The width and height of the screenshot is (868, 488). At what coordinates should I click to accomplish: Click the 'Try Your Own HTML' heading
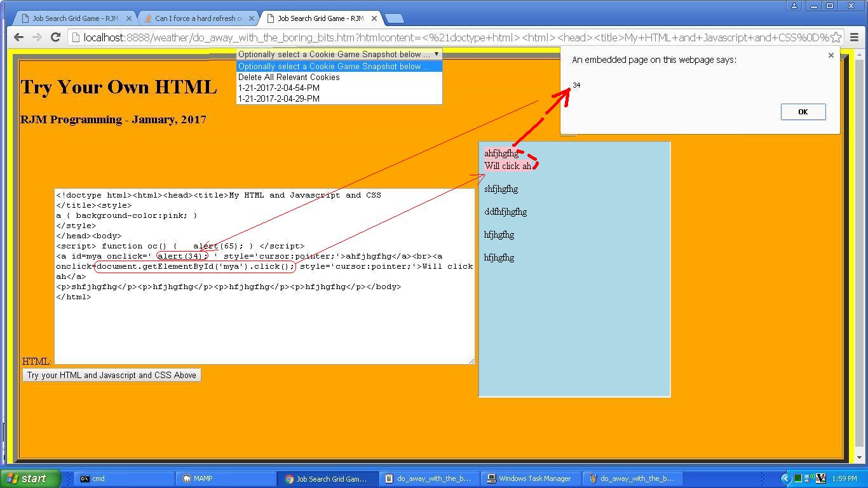pos(119,86)
